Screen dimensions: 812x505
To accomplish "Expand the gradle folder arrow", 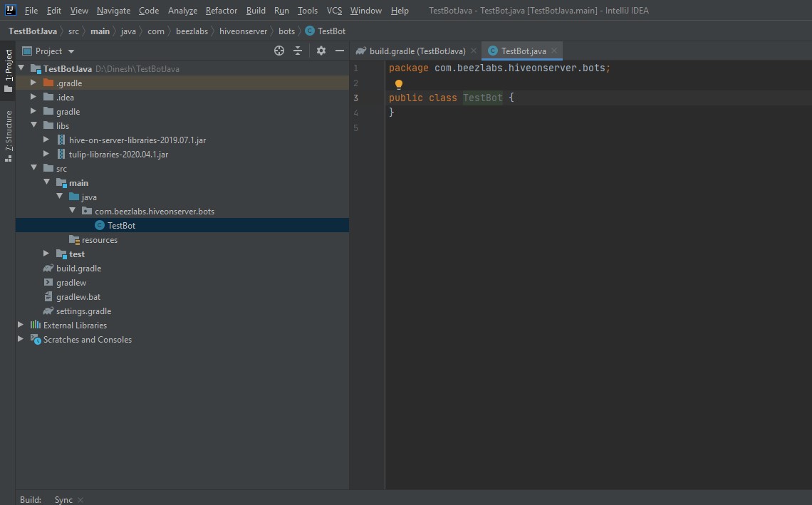I will [x=33, y=111].
